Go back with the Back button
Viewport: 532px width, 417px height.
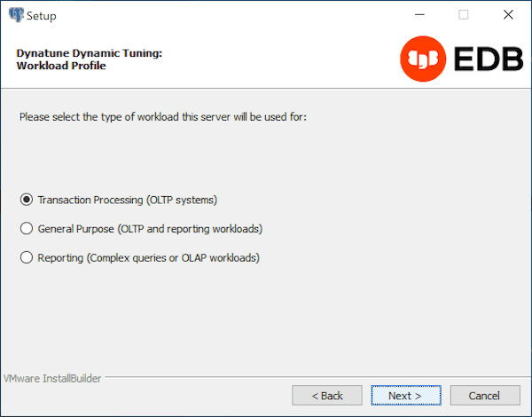[327, 395]
